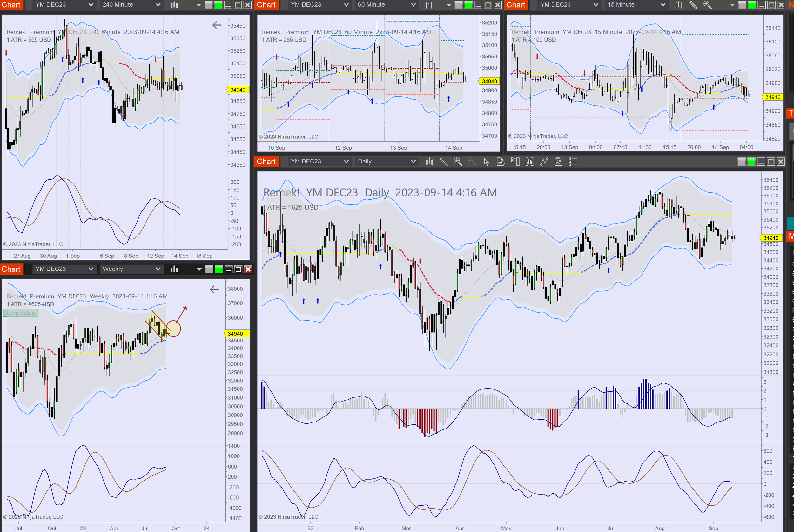Change bar style icon in 60 Minute chart
794x532 pixels.
pyautogui.click(x=429, y=5)
